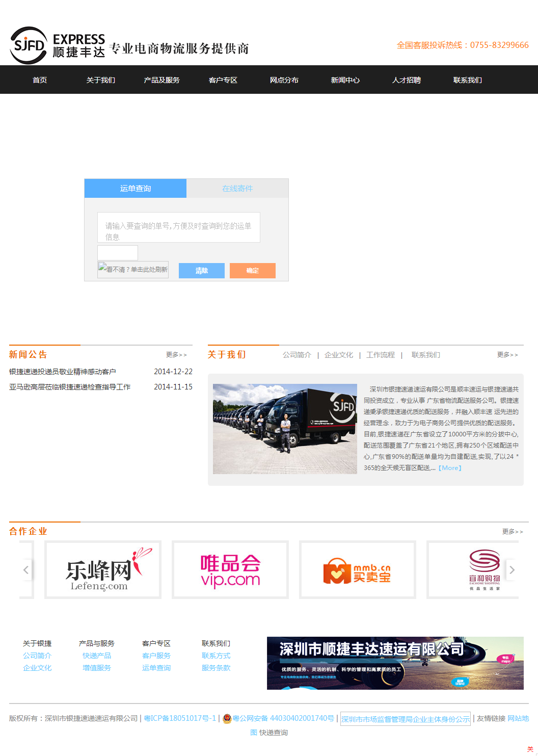Click the police badge icon in footer
Screen dimensions: 538x756
click(227, 718)
